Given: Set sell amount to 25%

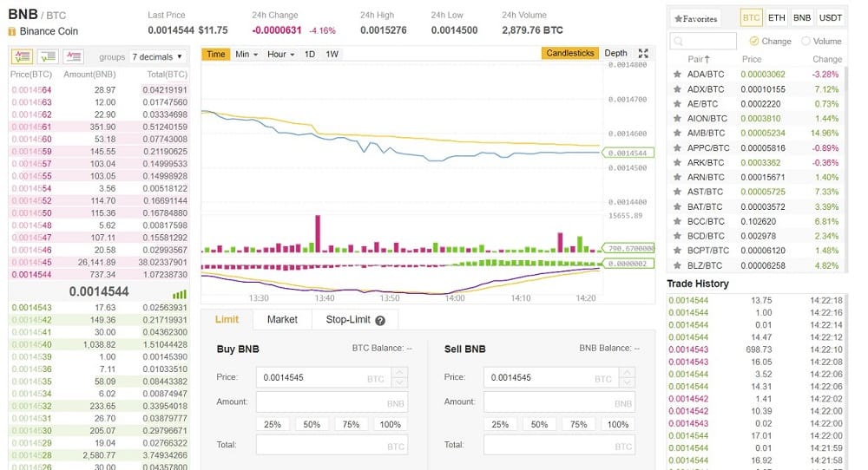Looking at the screenshot, I should click(500, 425).
